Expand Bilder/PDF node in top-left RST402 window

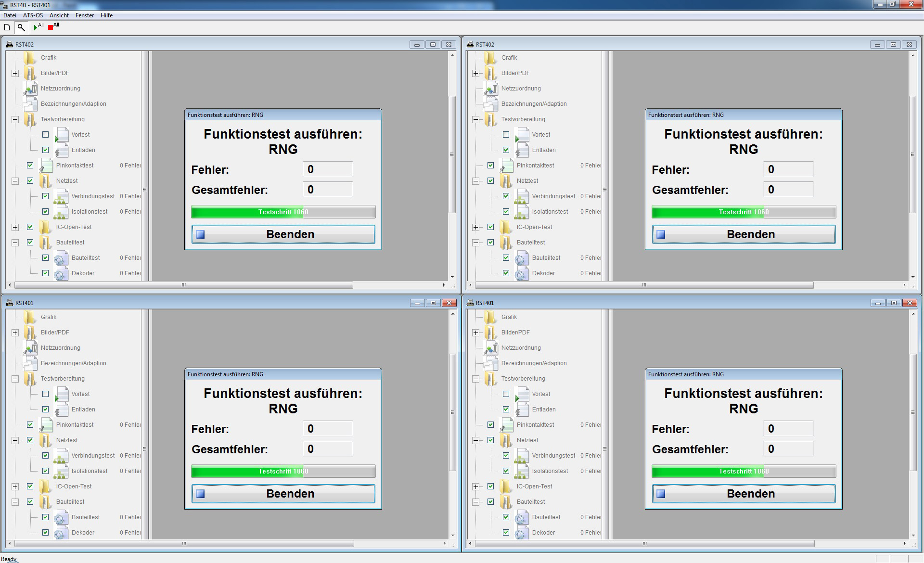pyautogui.click(x=15, y=73)
